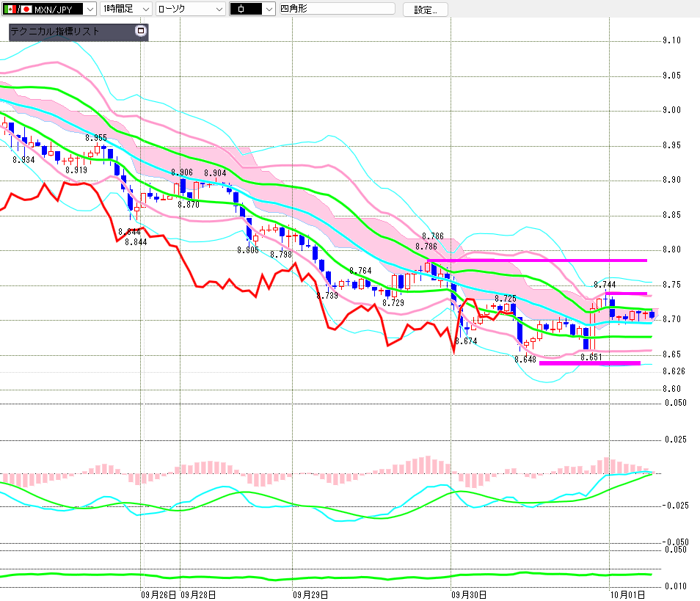Open the ローソク chart type dropdown
Viewport: 700px width, 601px height.
click(x=191, y=9)
